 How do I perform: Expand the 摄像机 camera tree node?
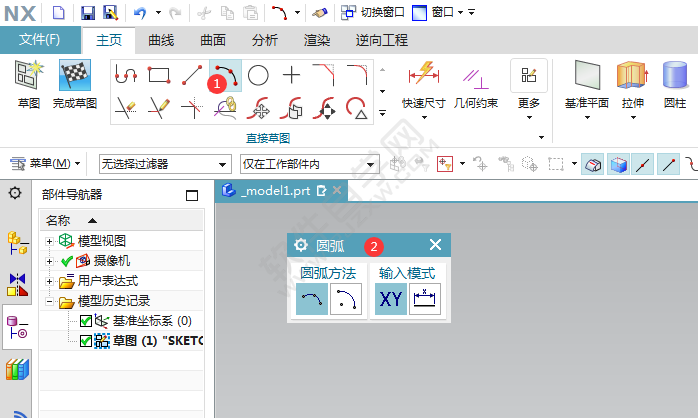click(49, 261)
